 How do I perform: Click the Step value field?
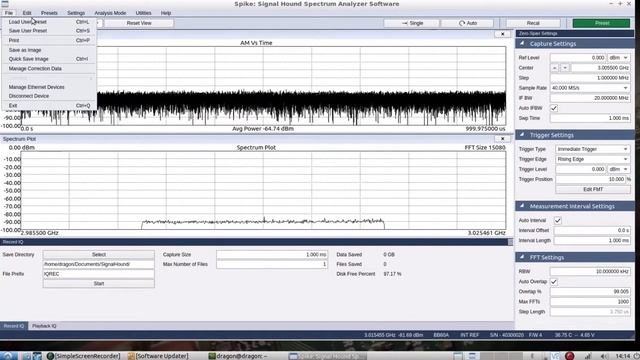(x=590, y=78)
